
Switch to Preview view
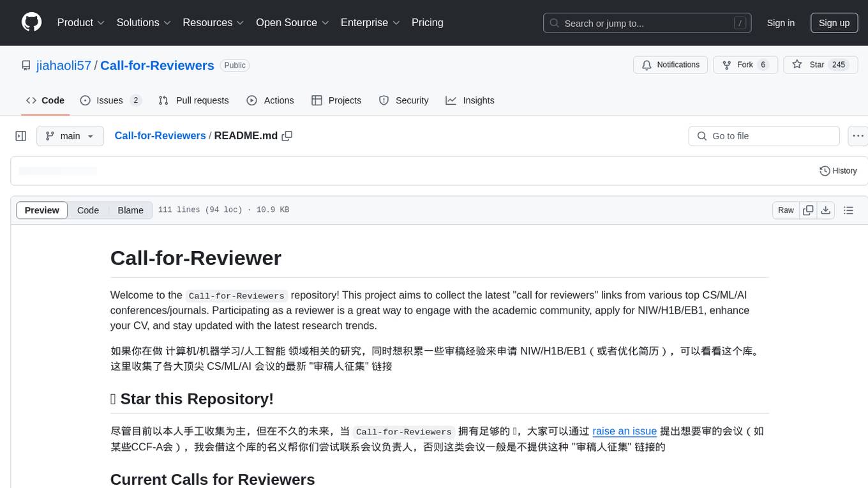pyautogui.click(x=42, y=210)
